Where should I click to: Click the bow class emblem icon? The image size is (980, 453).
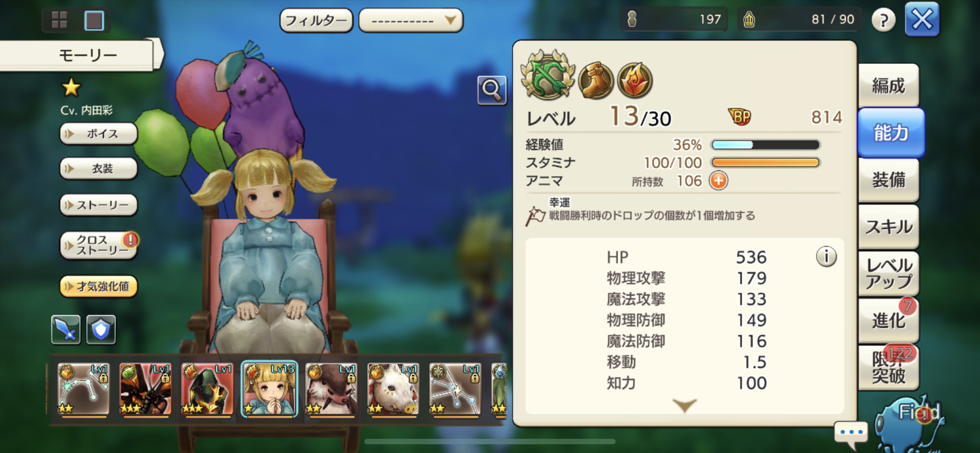click(x=548, y=74)
